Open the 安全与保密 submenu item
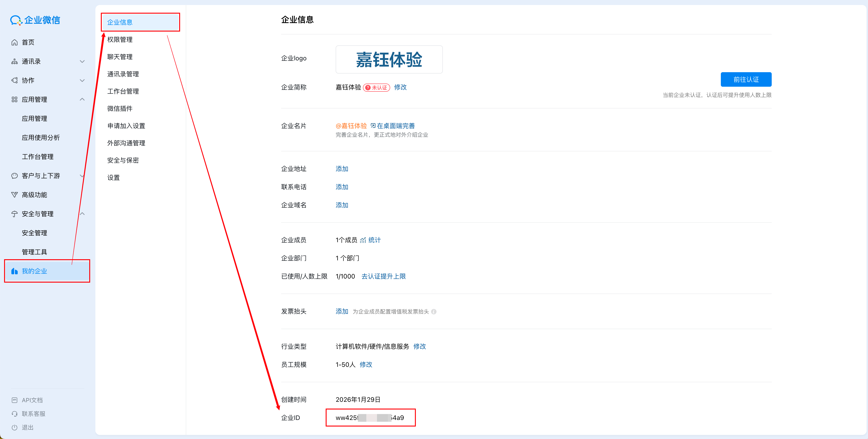Viewport: 868px width, 439px height. (x=123, y=160)
